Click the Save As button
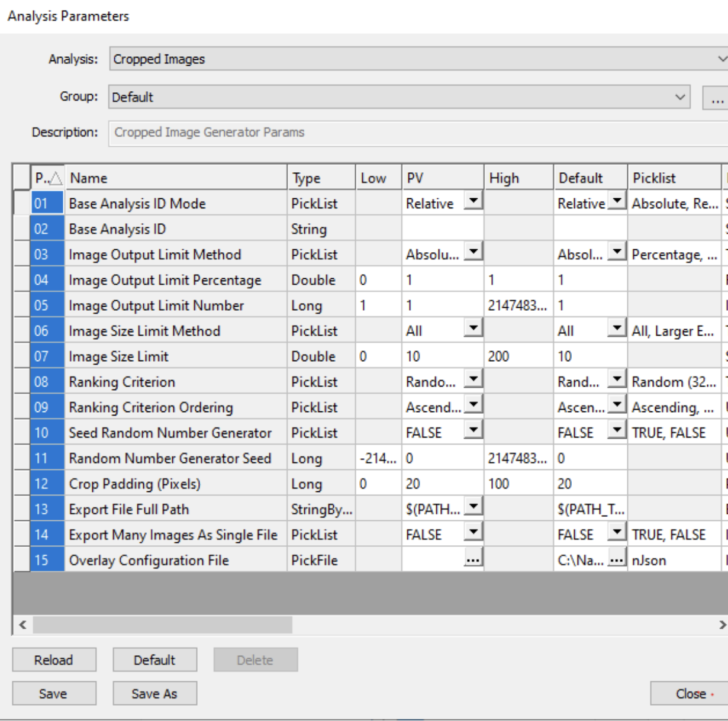 [x=154, y=694]
